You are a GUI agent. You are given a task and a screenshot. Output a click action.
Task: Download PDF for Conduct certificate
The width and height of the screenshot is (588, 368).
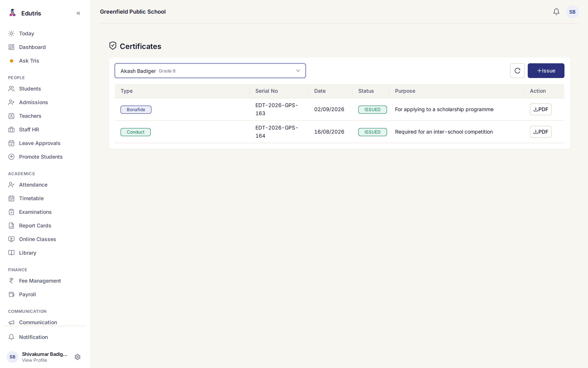click(540, 132)
